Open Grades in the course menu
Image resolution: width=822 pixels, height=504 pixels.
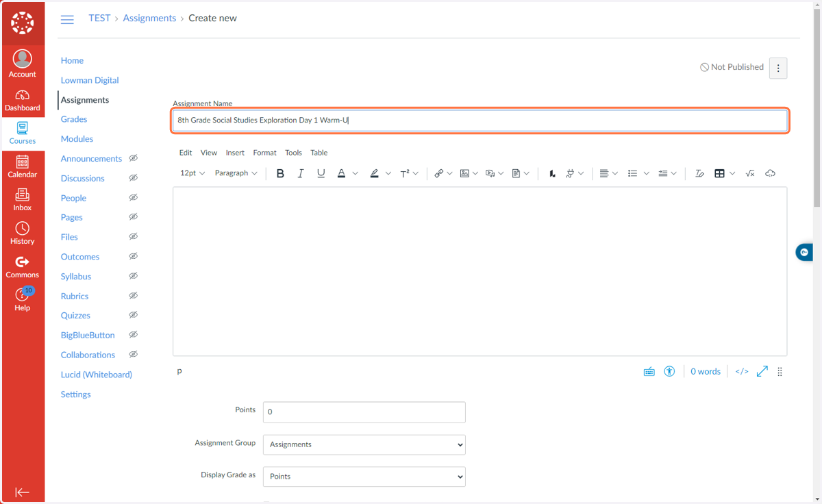point(74,119)
